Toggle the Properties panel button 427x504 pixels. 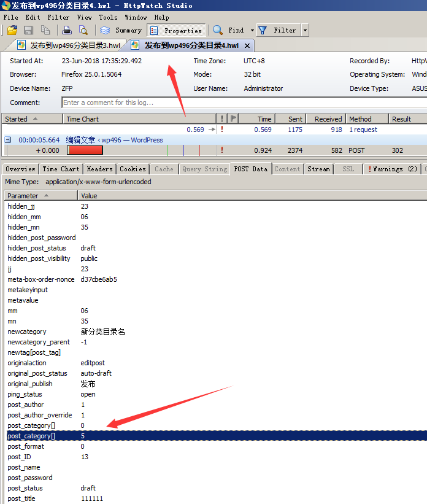pyautogui.click(x=176, y=30)
